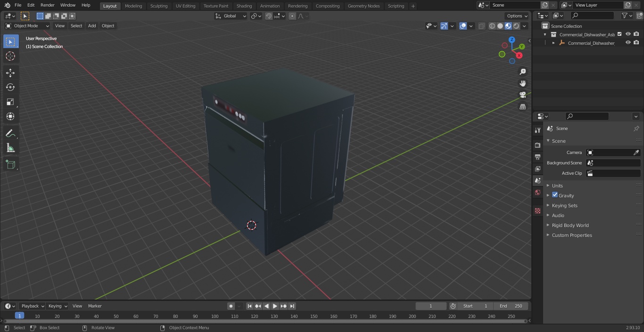Expand Commercial_Dishwasher object tree row
The image size is (644, 332).
coord(553,43)
